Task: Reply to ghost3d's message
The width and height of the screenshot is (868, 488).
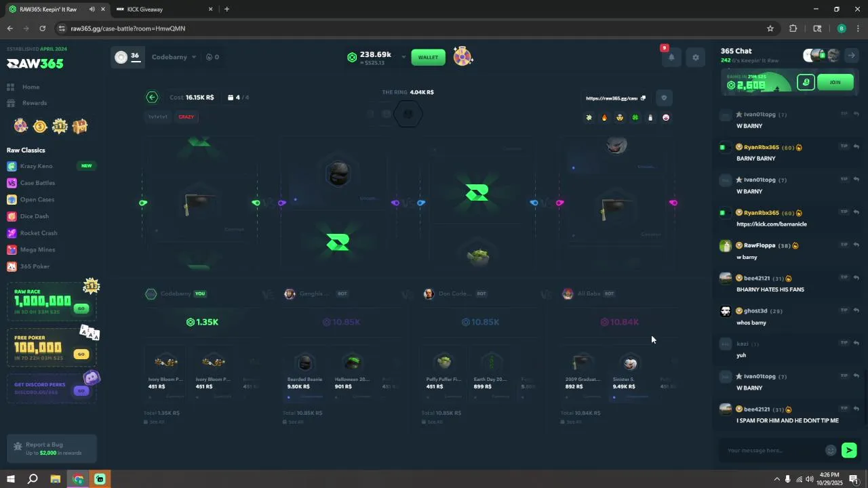Action: pyautogui.click(x=856, y=310)
